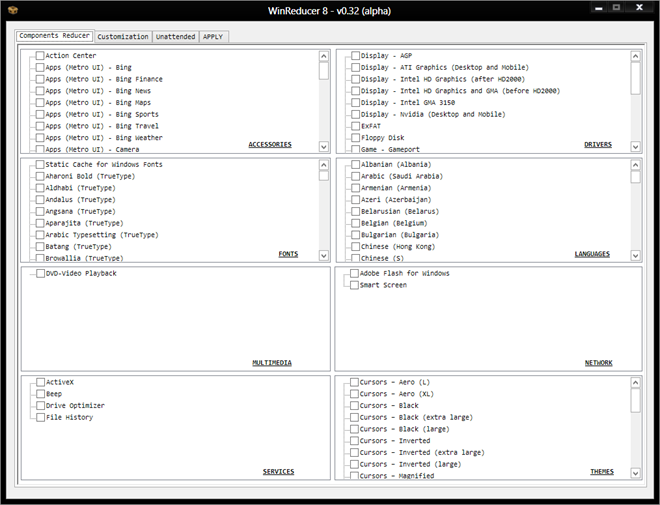Click the ACCESSORIES section label
Screen dimensions: 660x505
270,145
